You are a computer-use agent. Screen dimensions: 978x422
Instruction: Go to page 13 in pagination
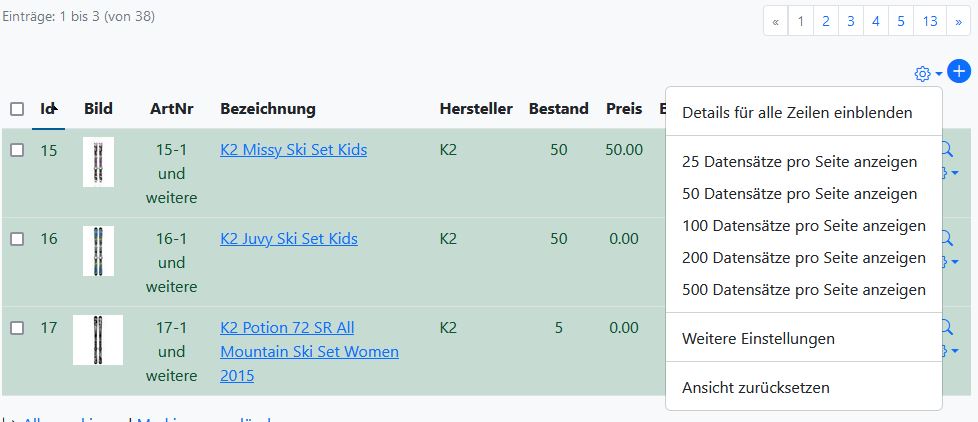point(930,21)
